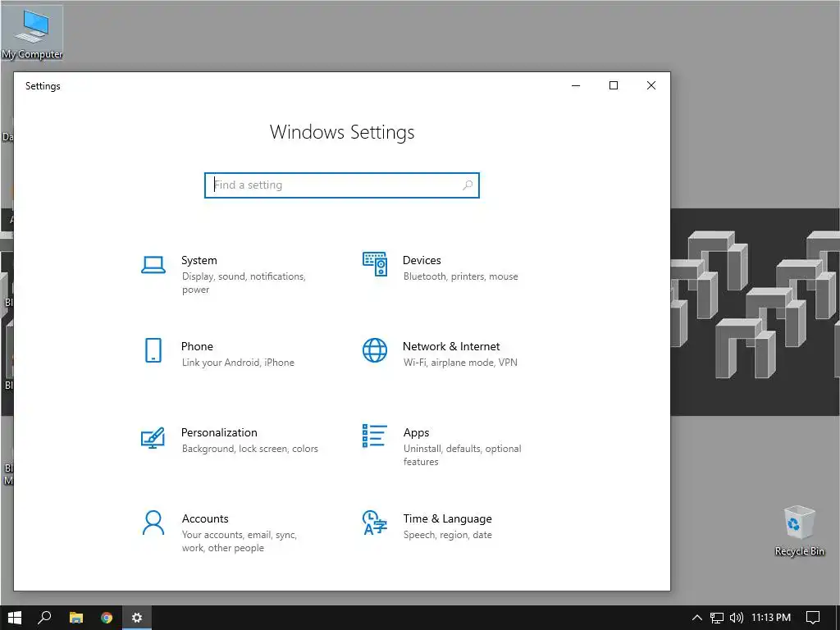Image resolution: width=840 pixels, height=630 pixels.
Task: Open the volume speaker tray icon
Action: [x=737, y=618]
